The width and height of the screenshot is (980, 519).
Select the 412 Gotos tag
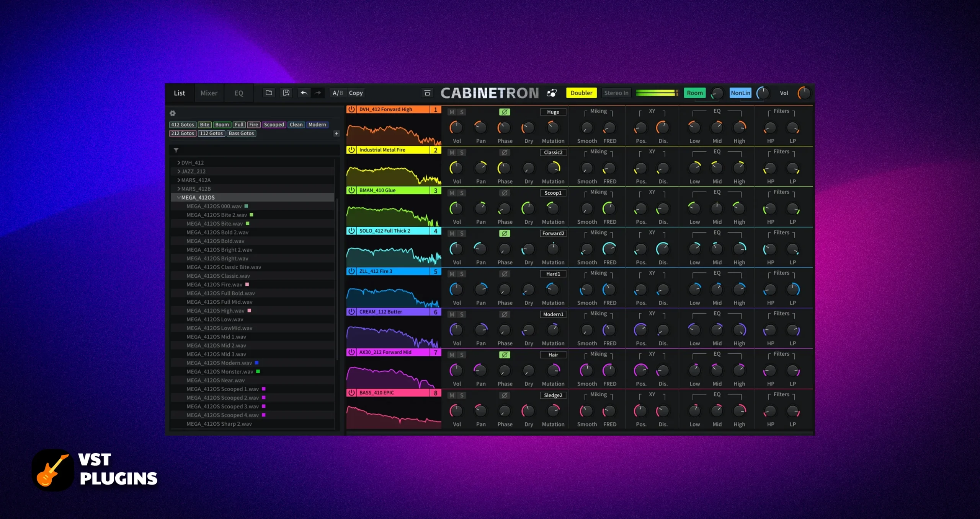183,125
